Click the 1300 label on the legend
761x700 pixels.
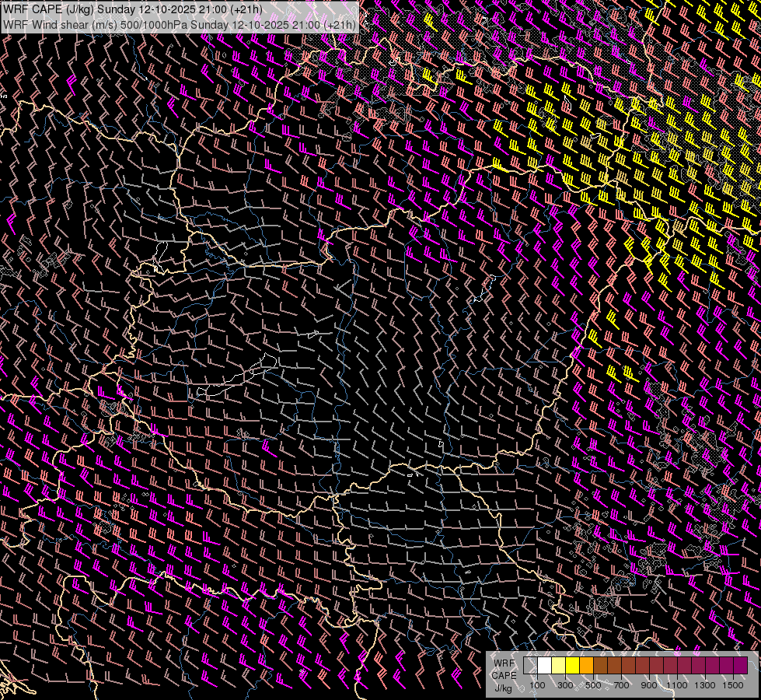[x=705, y=685]
